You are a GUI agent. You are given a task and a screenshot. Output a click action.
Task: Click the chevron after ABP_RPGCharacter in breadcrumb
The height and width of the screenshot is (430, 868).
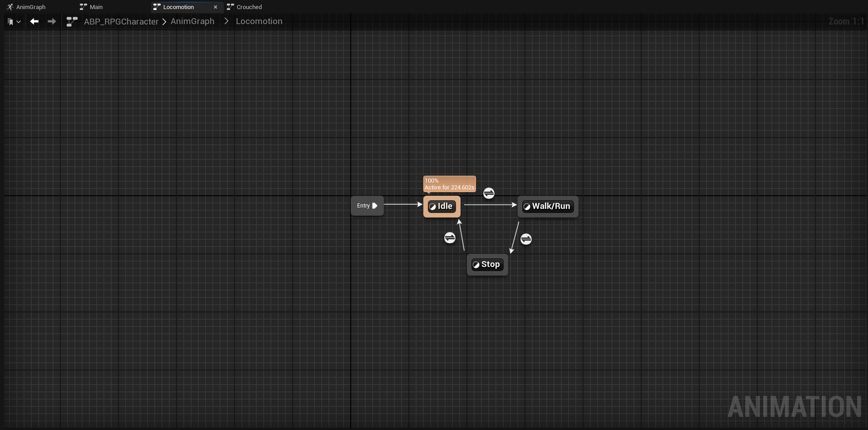(164, 21)
